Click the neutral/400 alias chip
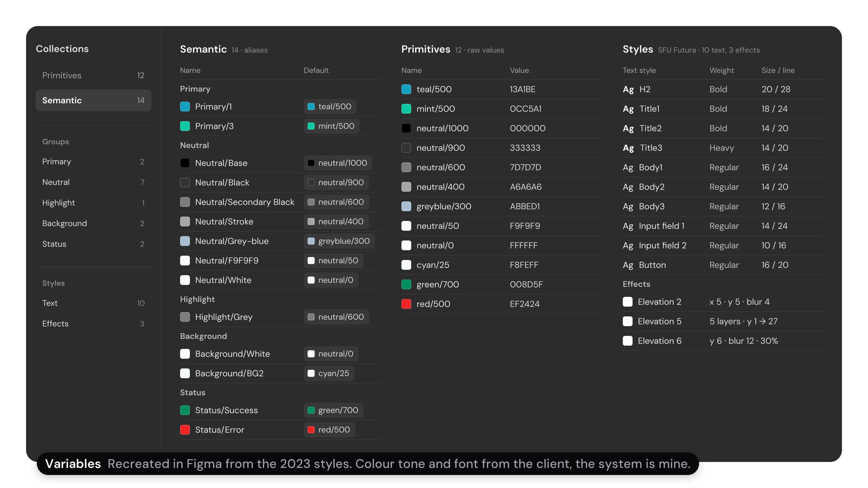868x488 pixels. [336, 221]
